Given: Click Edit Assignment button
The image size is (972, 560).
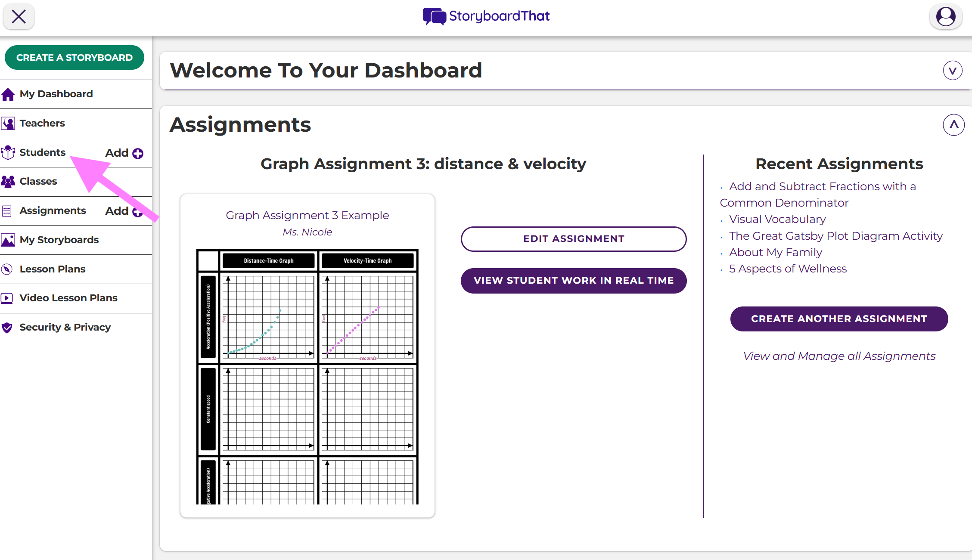Looking at the screenshot, I should click(x=573, y=239).
